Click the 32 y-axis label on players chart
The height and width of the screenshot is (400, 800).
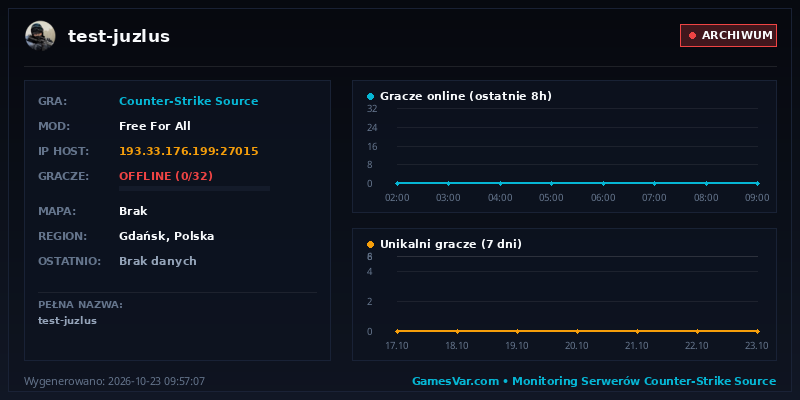pos(372,109)
